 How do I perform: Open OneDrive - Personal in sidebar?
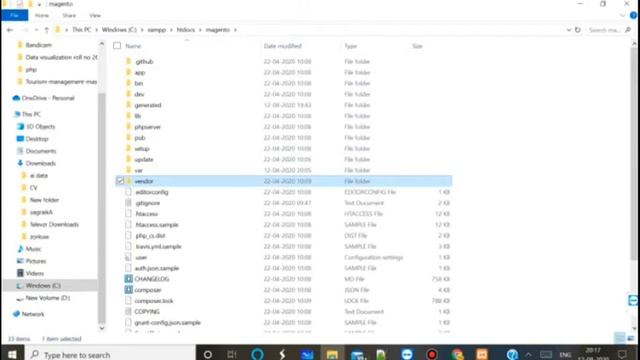pyautogui.click(x=48, y=98)
